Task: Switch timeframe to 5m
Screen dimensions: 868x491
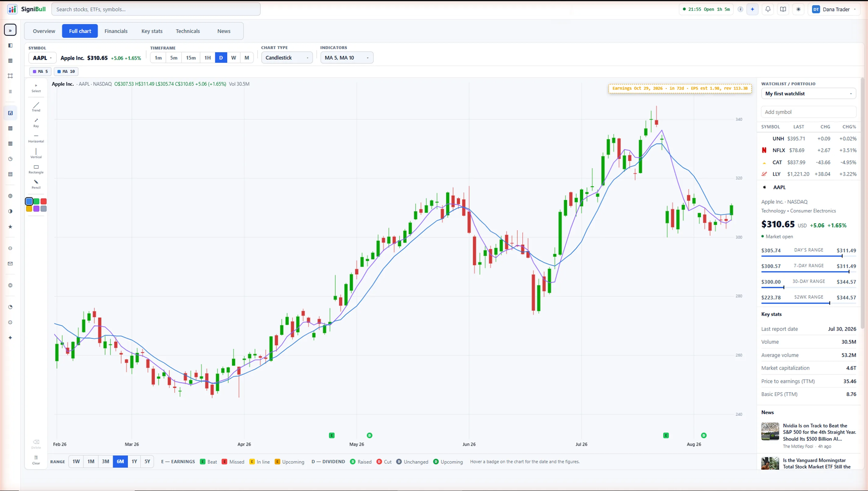Action: tap(174, 58)
